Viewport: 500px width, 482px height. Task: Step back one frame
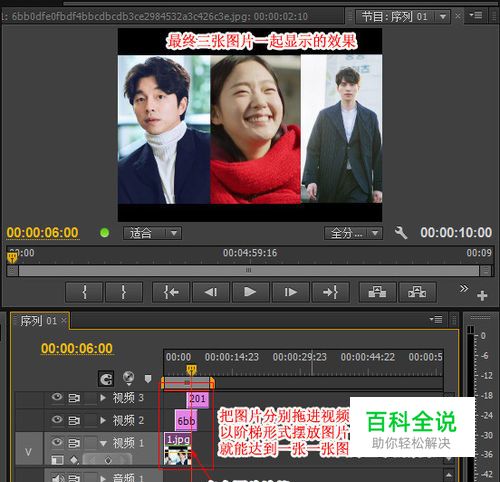211,292
